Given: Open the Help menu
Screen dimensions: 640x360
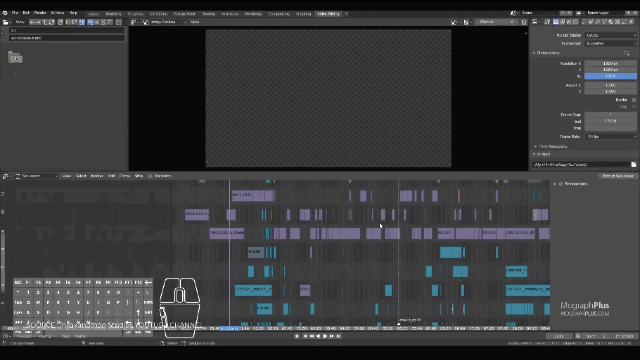Looking at the screenshot, I should point(73,13).
